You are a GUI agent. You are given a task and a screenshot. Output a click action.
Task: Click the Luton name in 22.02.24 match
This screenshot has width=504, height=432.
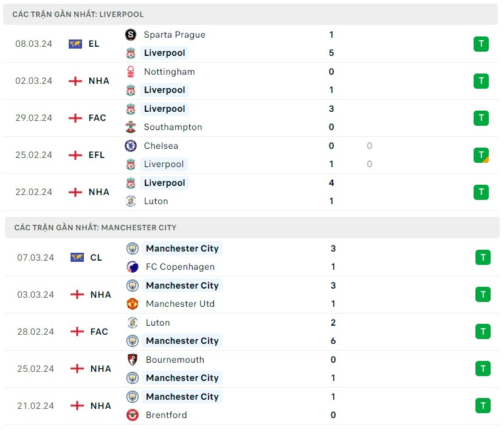point(156,201)
